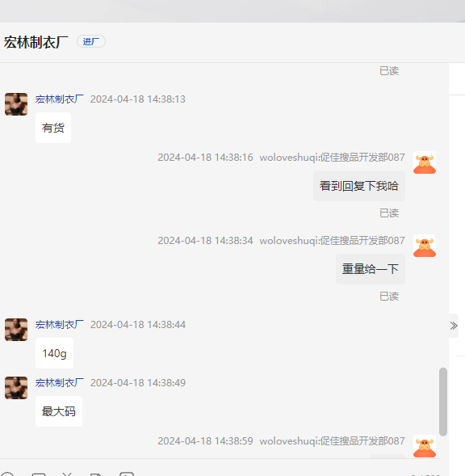
Task: Click the fifth icon in the chat toolbar
Action: 127,474
